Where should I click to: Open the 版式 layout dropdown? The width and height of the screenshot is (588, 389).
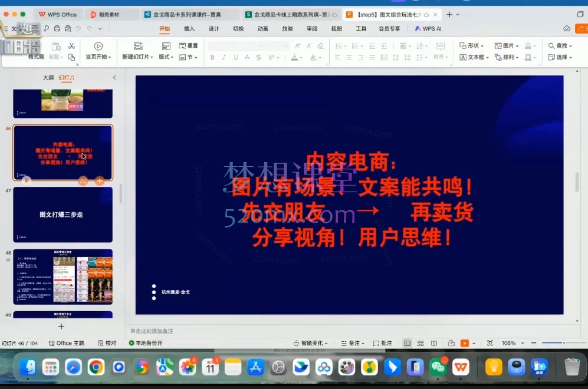pyautogui.click(x=166, y=57)
